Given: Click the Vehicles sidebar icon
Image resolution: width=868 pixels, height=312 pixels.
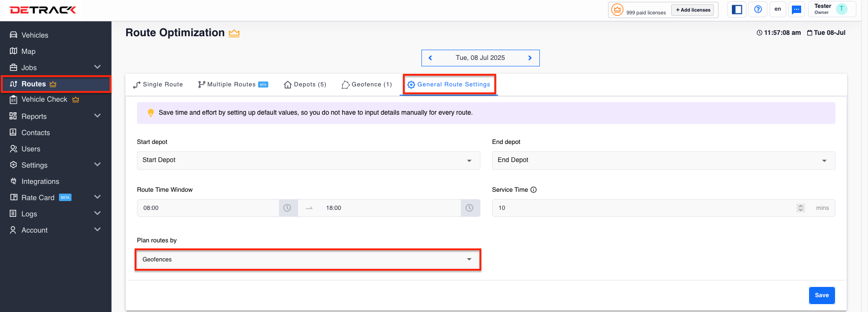Looking at the screenshot, I should (x=13, y=35).
